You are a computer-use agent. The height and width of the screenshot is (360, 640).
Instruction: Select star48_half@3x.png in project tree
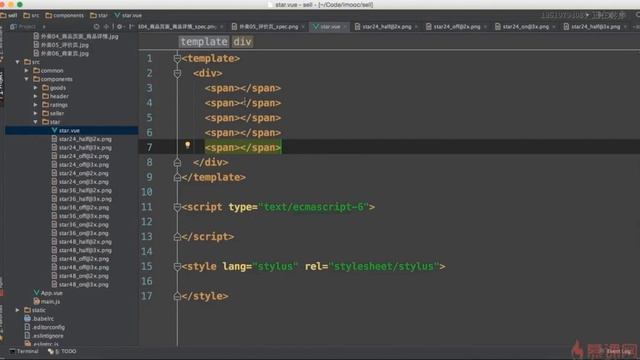click(x=85, y=250)
